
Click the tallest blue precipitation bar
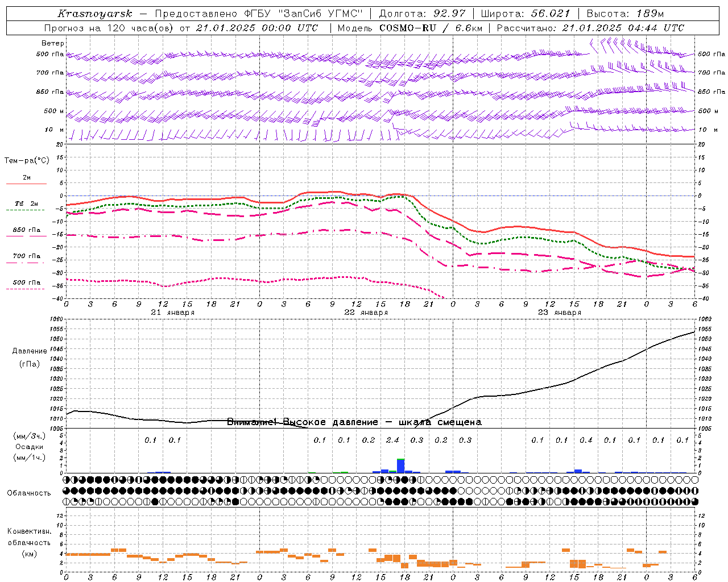coord(401,465)
